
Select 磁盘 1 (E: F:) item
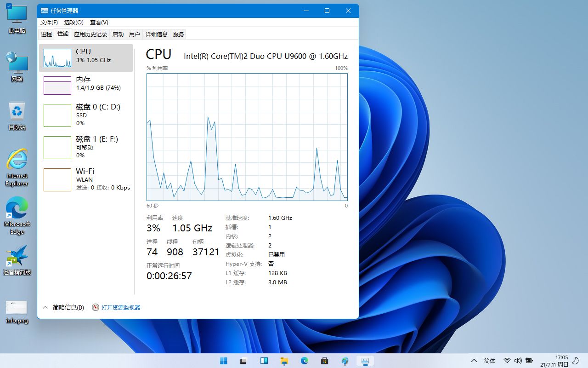pyautogui.click(x=86, y=147)
